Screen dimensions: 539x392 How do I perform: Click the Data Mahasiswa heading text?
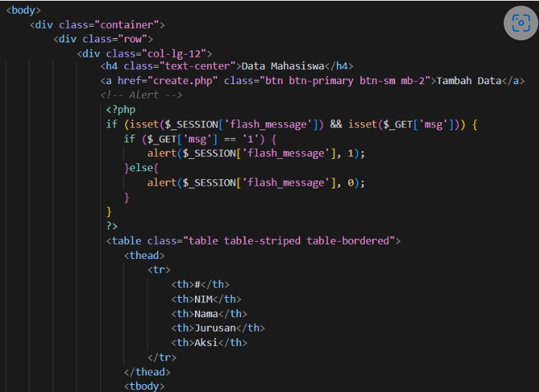click(x=284, y=66)
